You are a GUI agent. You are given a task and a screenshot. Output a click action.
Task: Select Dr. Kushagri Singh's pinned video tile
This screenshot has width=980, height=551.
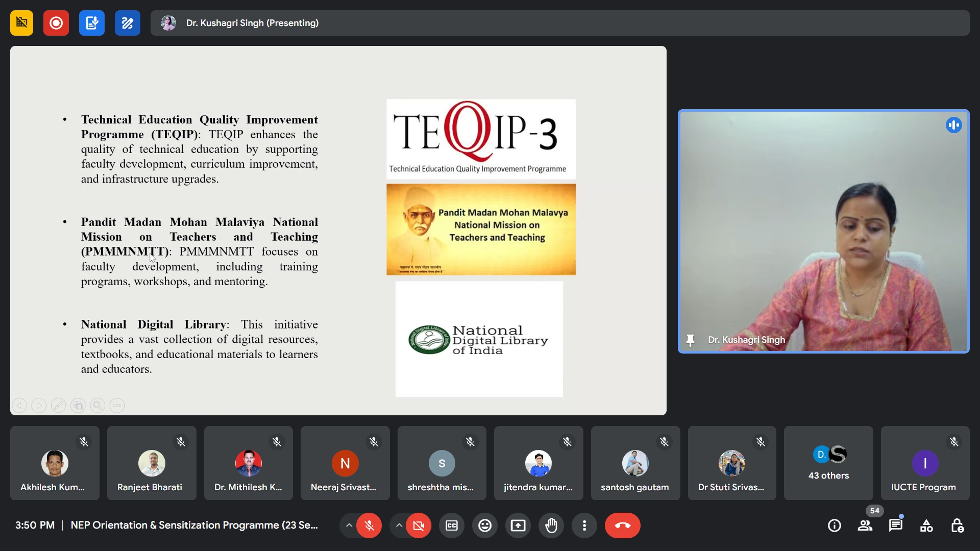[x=823, y=231]
